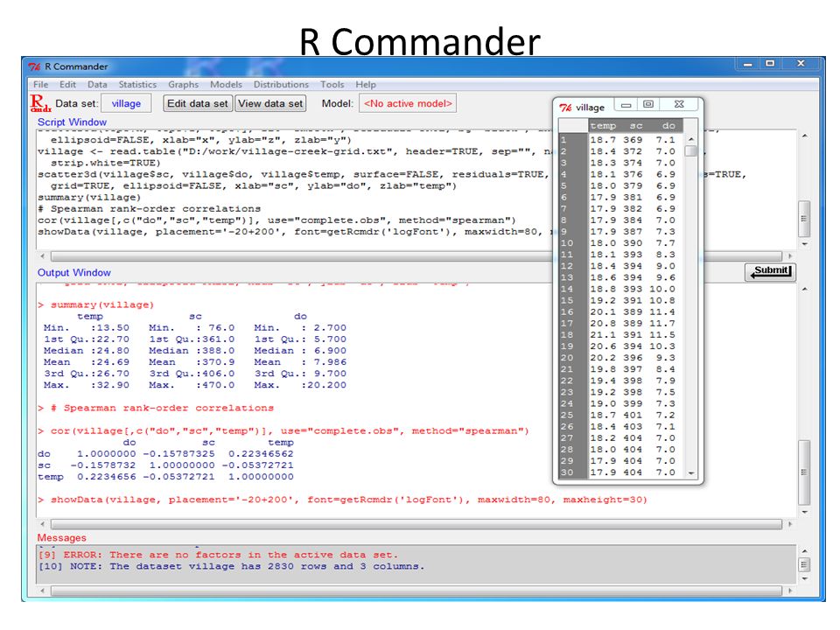Click Output Window horizontal scrollbar track
The height and width of the screenshot is (630, 840).
point(416,524)
